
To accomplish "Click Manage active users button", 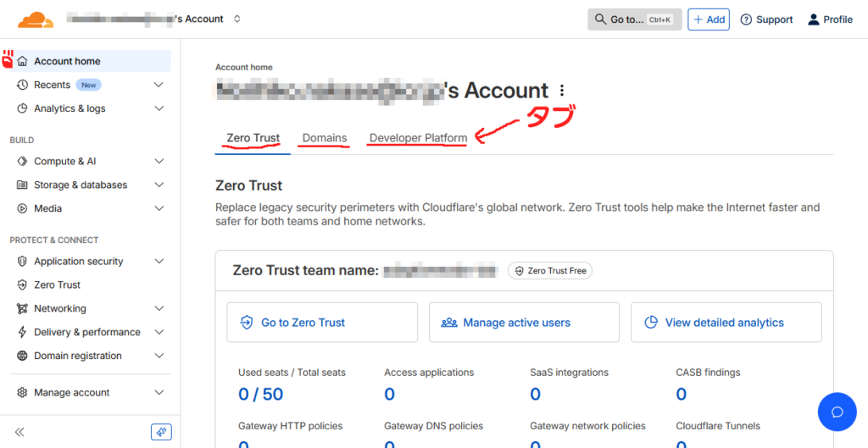I will [x=524, y=323].
